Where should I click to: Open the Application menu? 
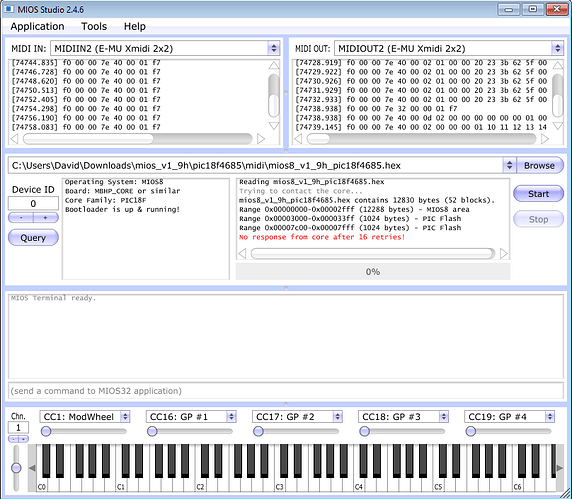(x=37, y=26)
